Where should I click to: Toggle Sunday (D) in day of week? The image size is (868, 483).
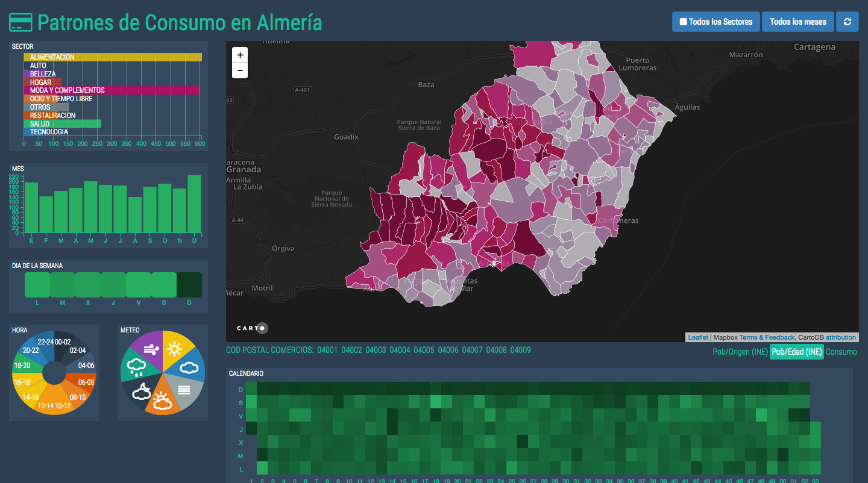click(189, 285)
